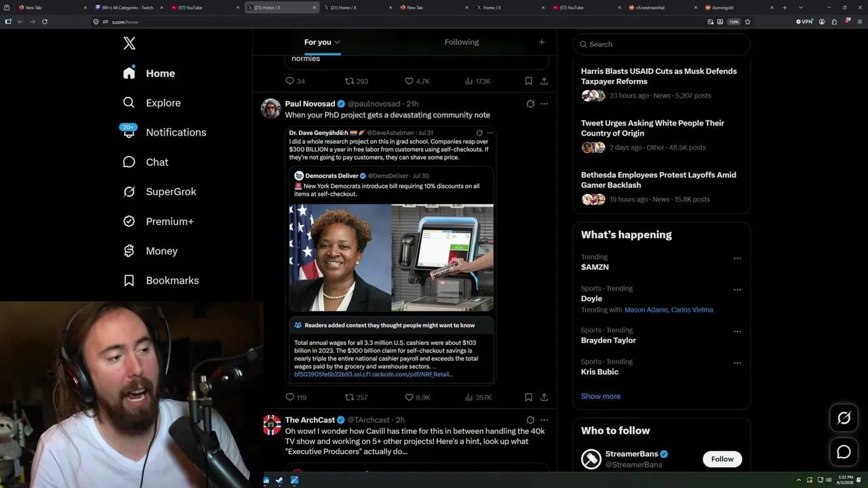Show hidden system tray icons
Screen dimensions: 868x488
pyautogui.click(x=799, y=481)
